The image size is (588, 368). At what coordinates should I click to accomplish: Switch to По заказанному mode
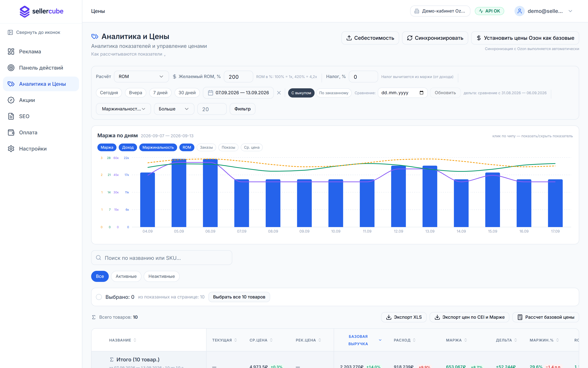[x=334, y=93]
